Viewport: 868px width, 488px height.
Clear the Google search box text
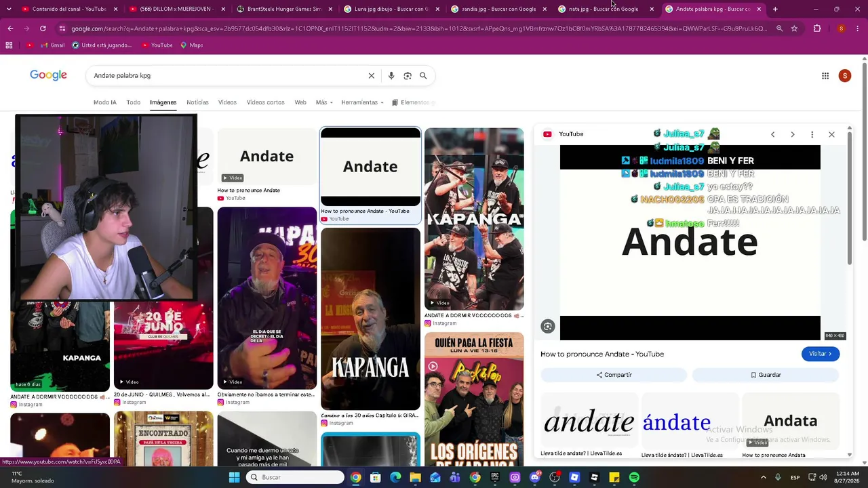(x=371, y=76)
